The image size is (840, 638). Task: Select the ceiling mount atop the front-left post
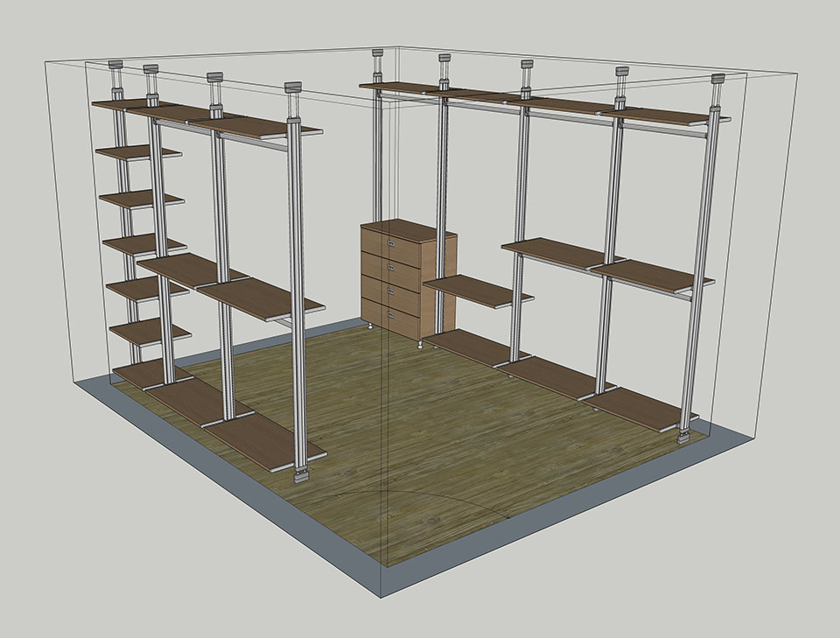point(292,88)
